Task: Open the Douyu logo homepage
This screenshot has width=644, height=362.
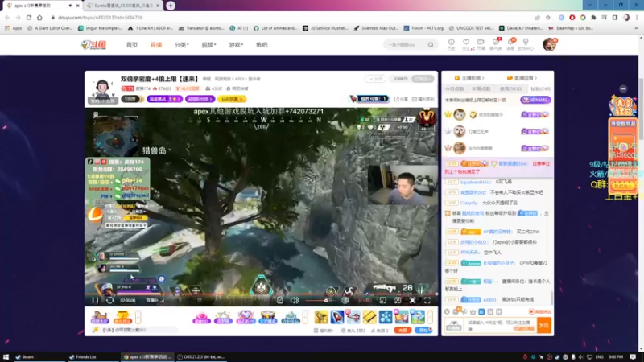Action: pyautogui.click(x=93, y=45)
